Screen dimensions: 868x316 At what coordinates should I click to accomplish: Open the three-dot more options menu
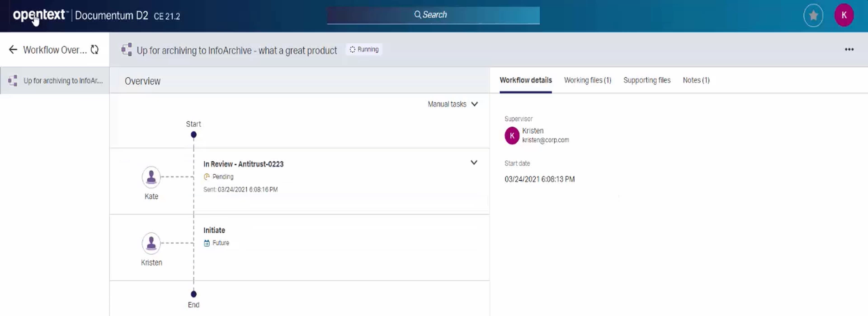[849, 50]
